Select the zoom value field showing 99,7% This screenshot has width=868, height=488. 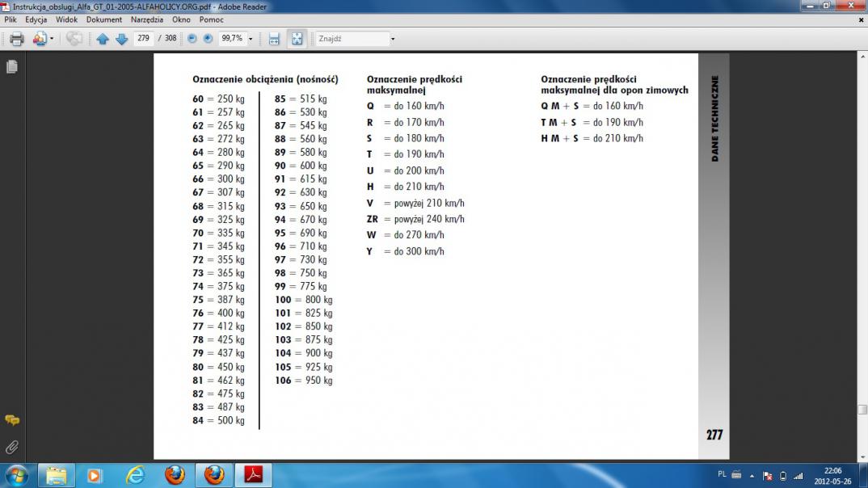(232, 38)
